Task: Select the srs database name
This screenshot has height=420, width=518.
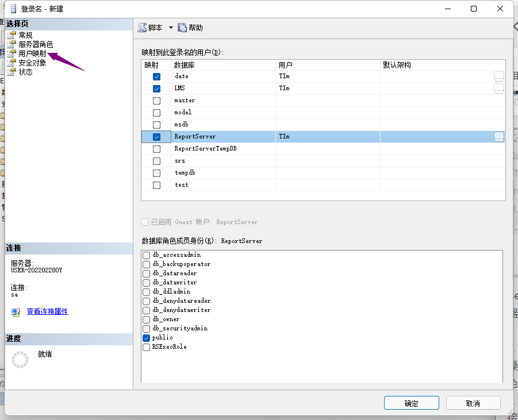Action: coord(180,161)
